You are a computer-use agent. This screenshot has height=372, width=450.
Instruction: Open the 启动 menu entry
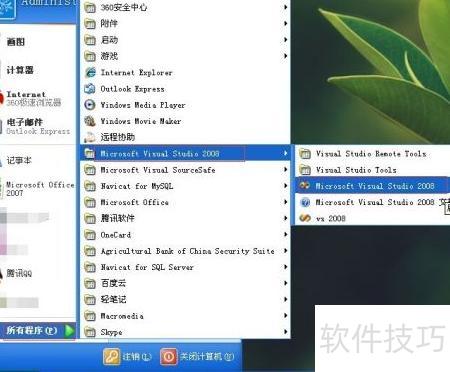[185, 40]
